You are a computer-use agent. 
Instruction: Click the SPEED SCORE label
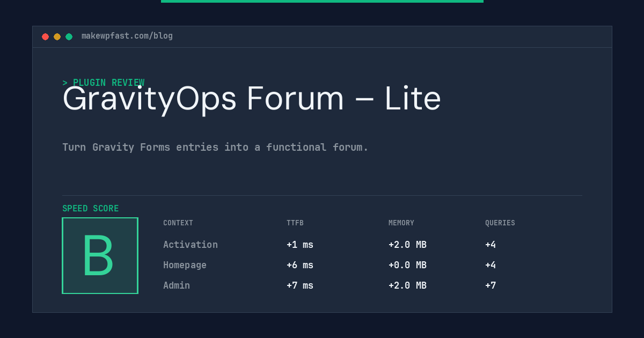pyautogui.click(x=91, y=209)
